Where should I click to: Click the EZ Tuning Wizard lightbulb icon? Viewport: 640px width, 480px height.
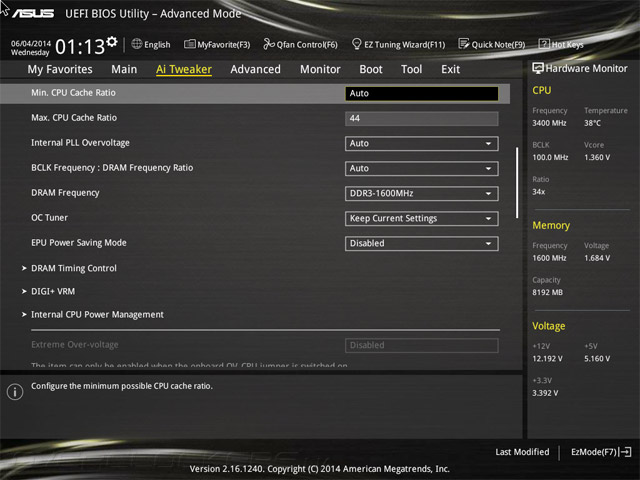pos(356,44)
